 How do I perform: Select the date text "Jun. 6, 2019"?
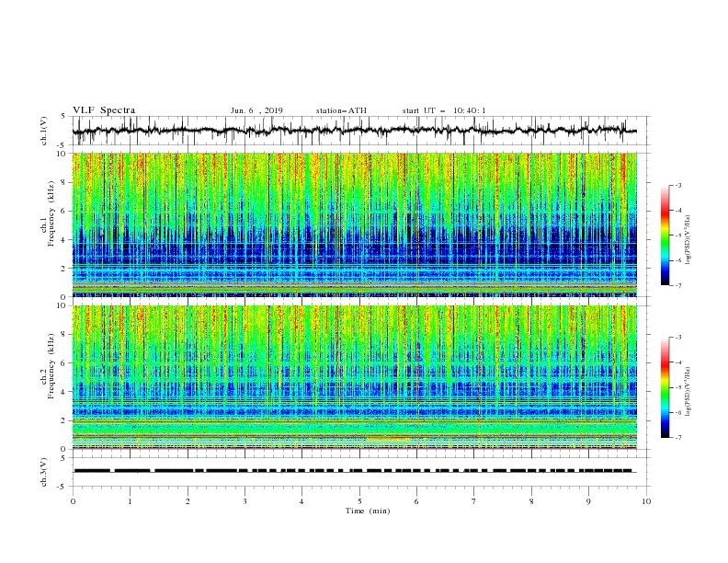click(x=256, y=110)
